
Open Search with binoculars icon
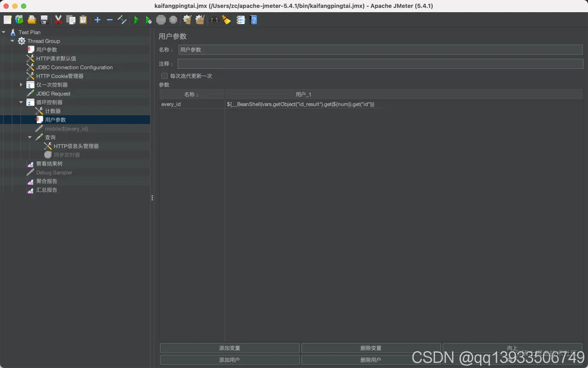[x=214, y=20]
